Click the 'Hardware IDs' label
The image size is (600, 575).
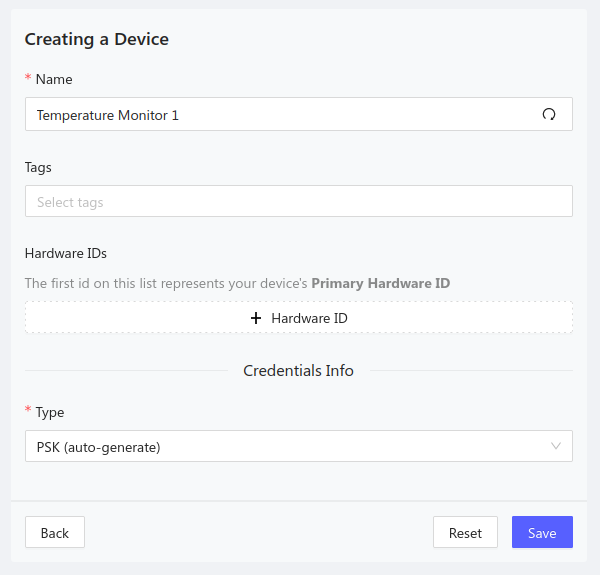pos(66,253)
